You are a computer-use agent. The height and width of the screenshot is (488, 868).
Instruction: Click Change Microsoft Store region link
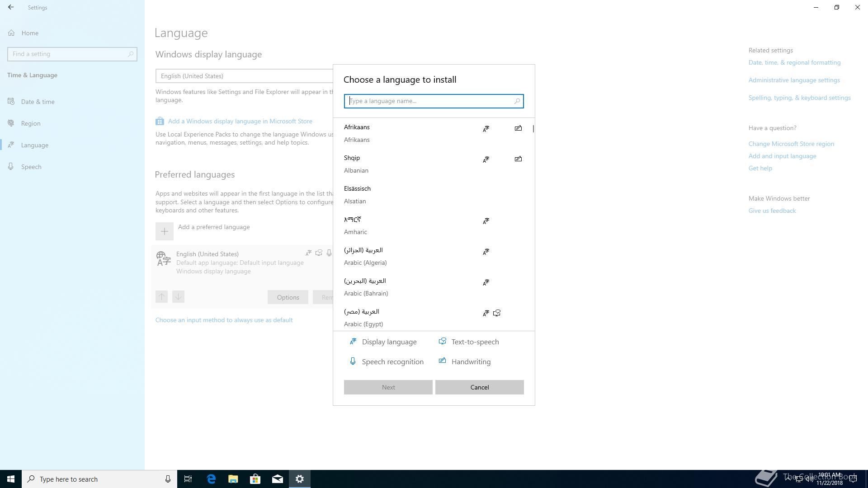[x=791, y=144]
